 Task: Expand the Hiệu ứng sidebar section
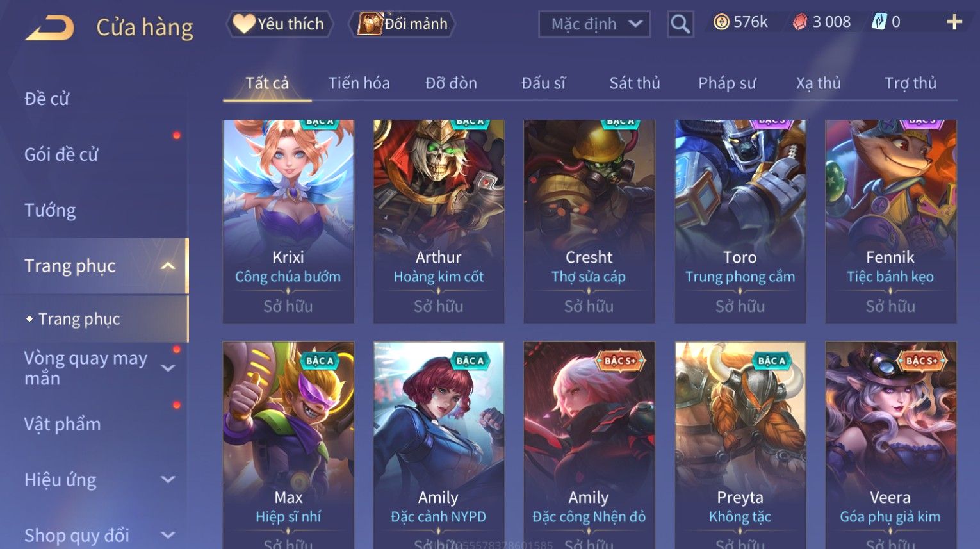click(168, 479)
